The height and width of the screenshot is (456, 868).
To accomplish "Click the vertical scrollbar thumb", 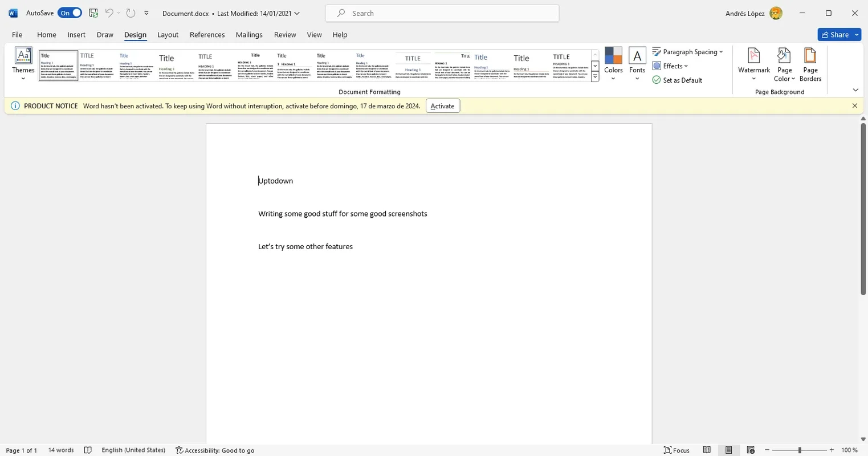I will 863,209.
